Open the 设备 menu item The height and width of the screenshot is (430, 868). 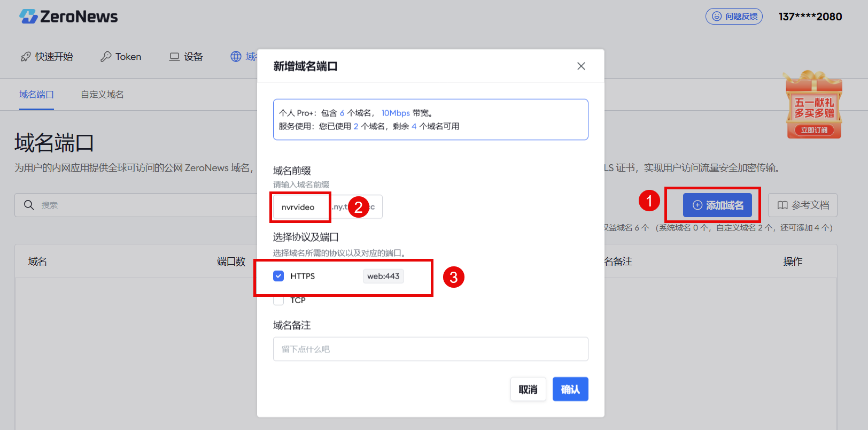[186, 57]
